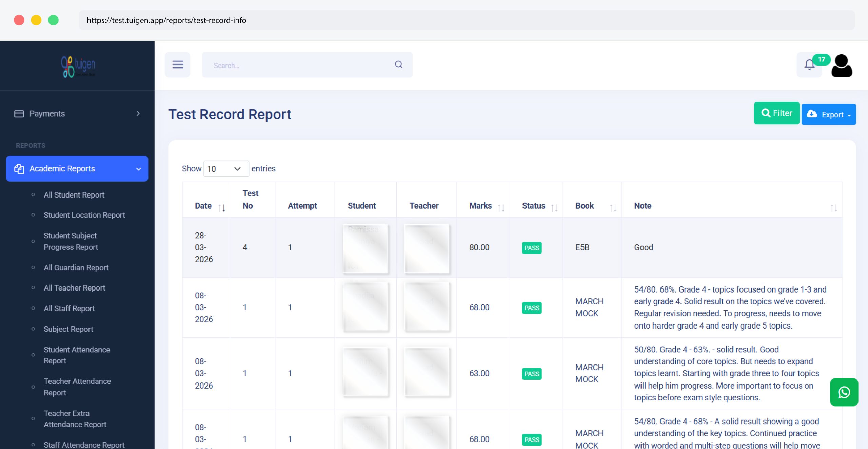The width and height of the screenshot is (868, 449).
Task: Sort by Book column arrows
Action: coord(613,207)
